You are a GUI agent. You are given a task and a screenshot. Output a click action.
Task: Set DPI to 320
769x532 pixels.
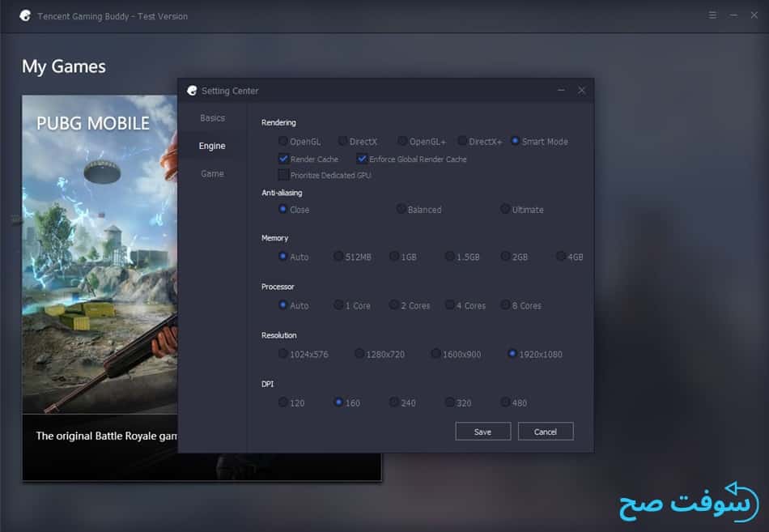coord(449,402)
